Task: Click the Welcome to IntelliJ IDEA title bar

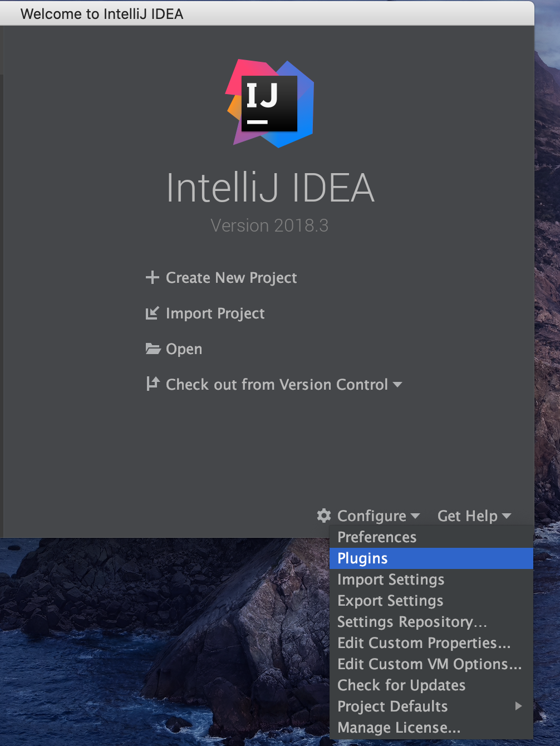Action: point(267,13)
